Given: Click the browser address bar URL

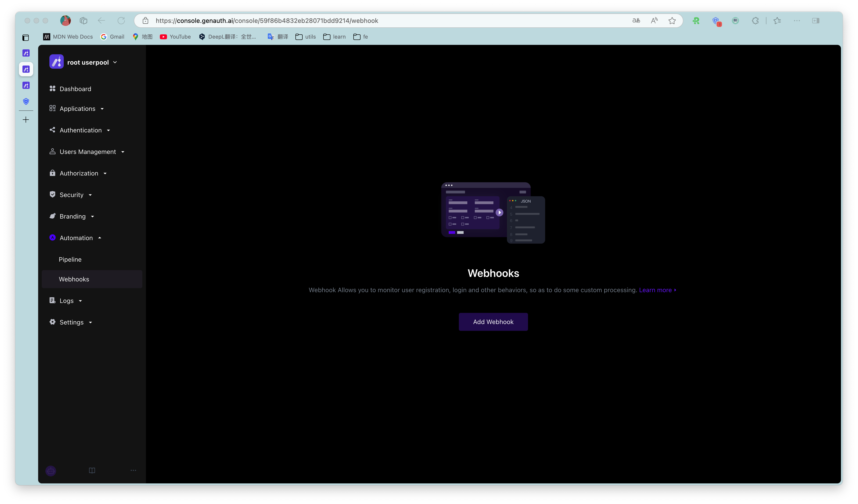Looking at the screenshot, I should click(267, 21).
